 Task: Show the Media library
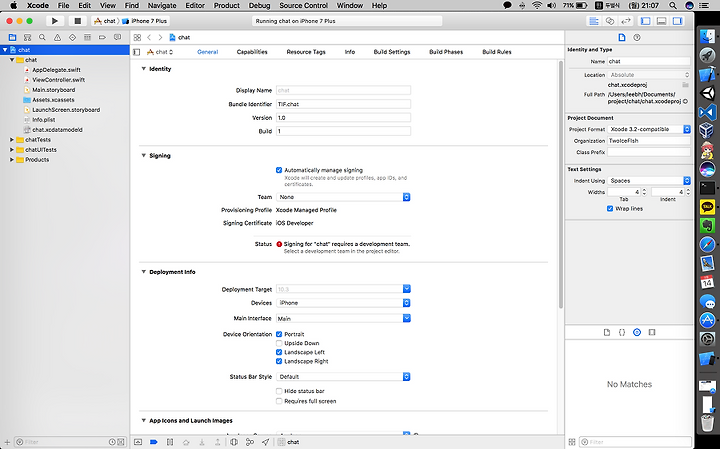tap(652, 332)
